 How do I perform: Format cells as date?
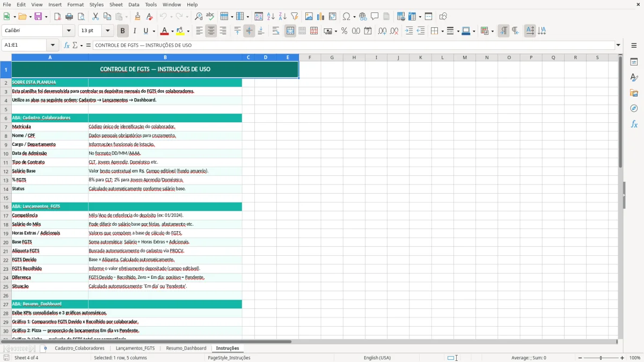pos(368,31)
